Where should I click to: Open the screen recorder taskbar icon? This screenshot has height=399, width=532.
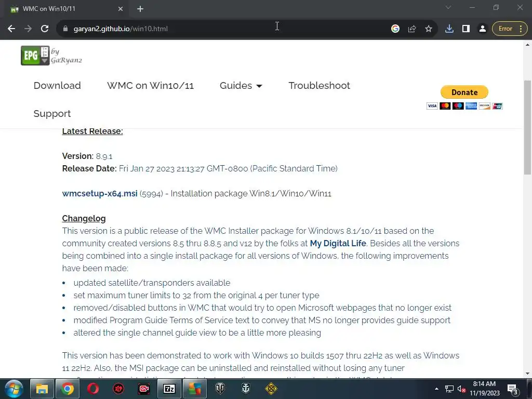[144, 389]
